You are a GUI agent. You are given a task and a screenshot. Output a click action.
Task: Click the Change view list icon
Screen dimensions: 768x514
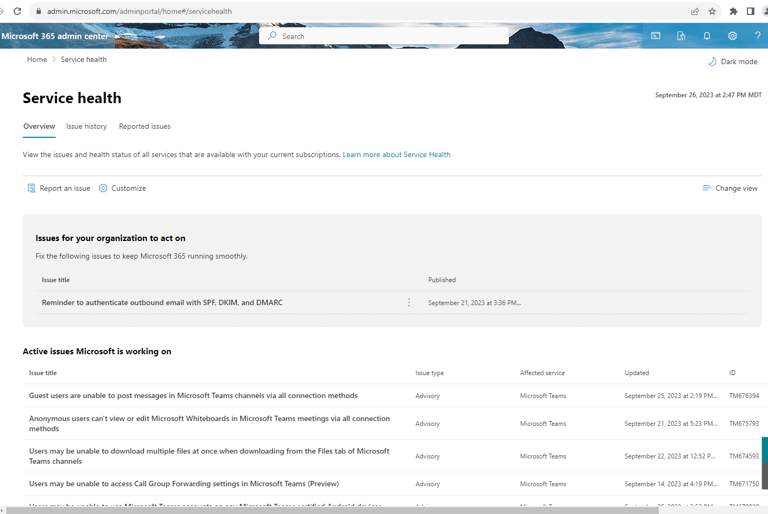[x=706, y=188]
